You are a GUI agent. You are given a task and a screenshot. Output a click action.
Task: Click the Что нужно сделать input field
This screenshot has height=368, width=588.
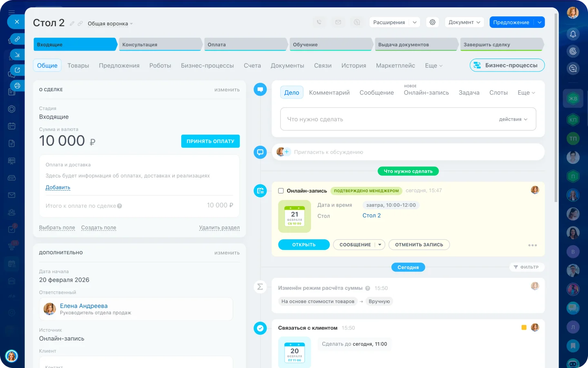click(367, 119)
